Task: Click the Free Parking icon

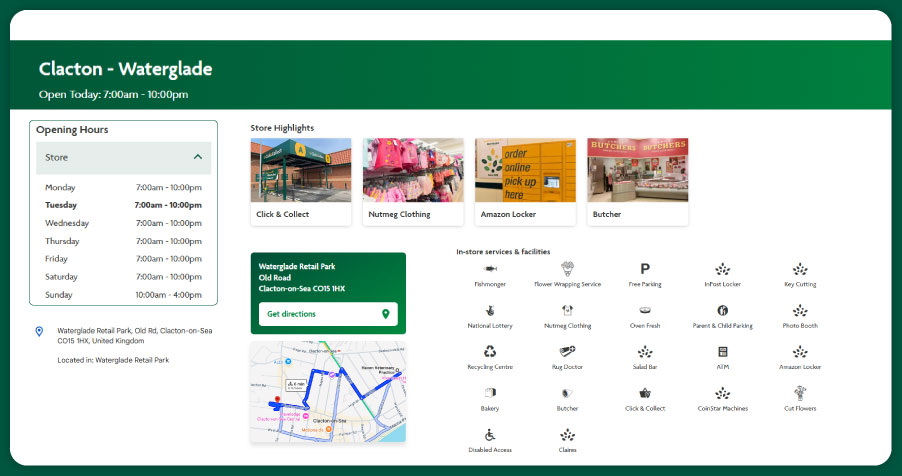Action: click(x=645, y=269)
